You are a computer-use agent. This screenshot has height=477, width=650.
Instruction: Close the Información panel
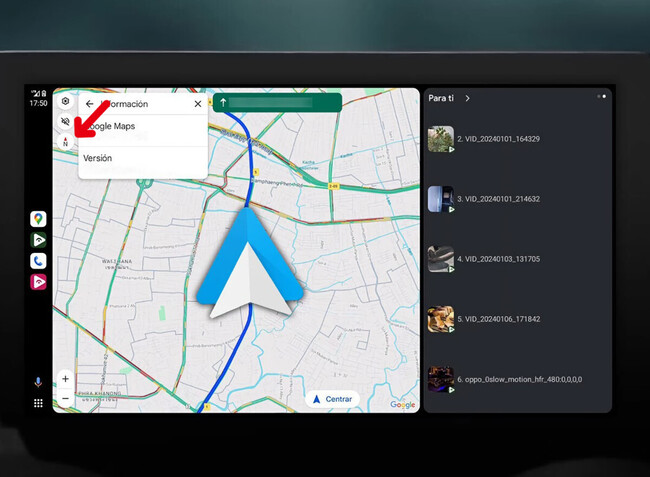[x=197, y=103]
